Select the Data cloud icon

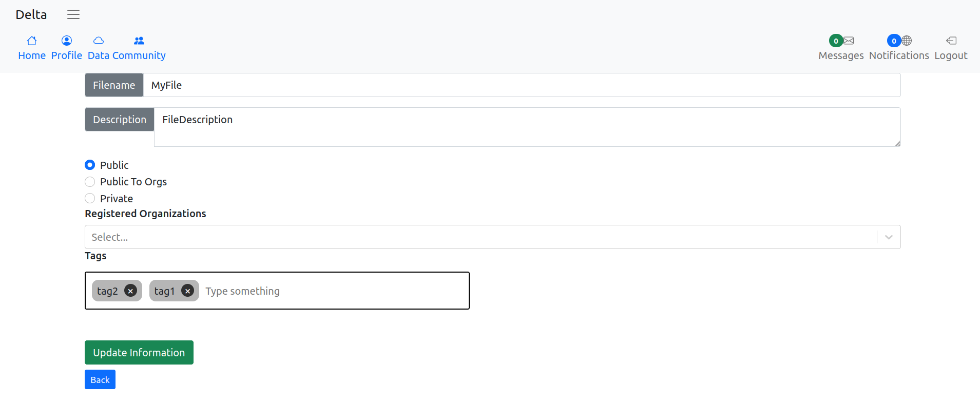click(98, 41)
